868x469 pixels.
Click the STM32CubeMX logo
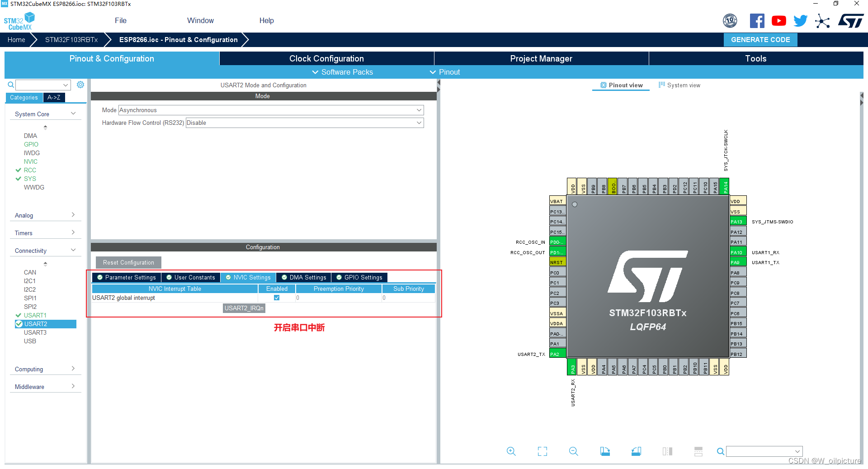pyautogui.click(x=19, y=21)
